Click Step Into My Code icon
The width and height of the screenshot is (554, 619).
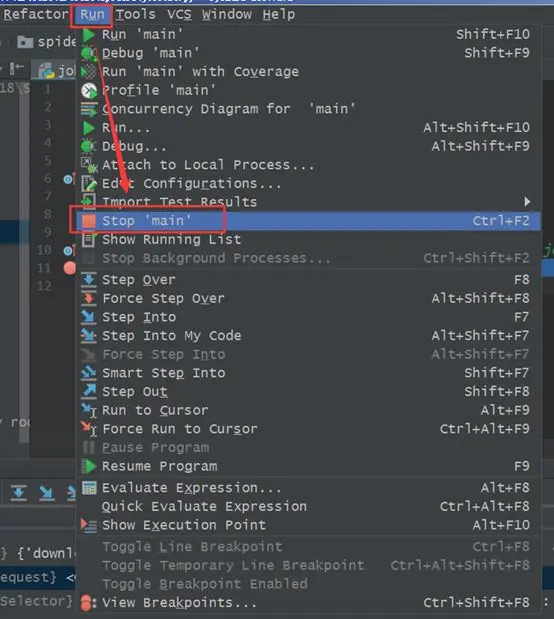(88, 336)
